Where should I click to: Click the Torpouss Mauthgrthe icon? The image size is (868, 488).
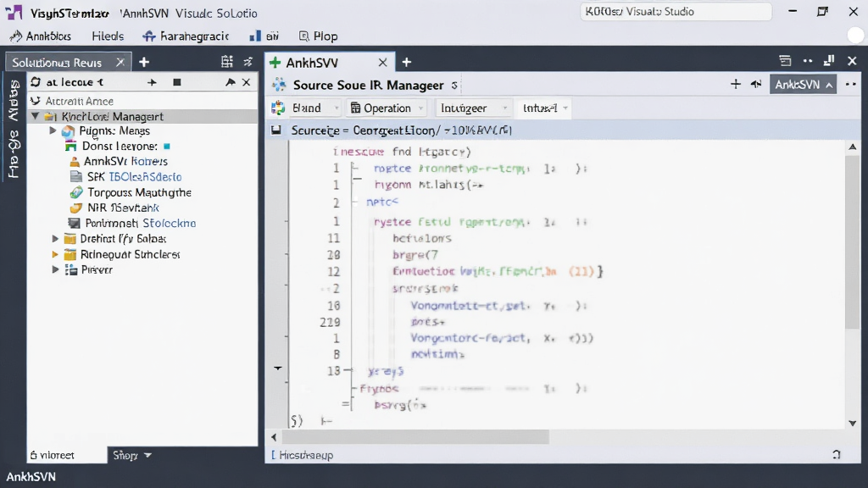[75, 192]
